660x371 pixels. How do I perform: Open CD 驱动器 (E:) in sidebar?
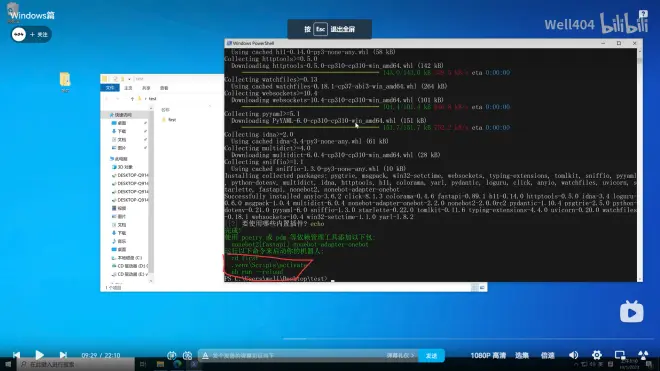tap(129, 274)
